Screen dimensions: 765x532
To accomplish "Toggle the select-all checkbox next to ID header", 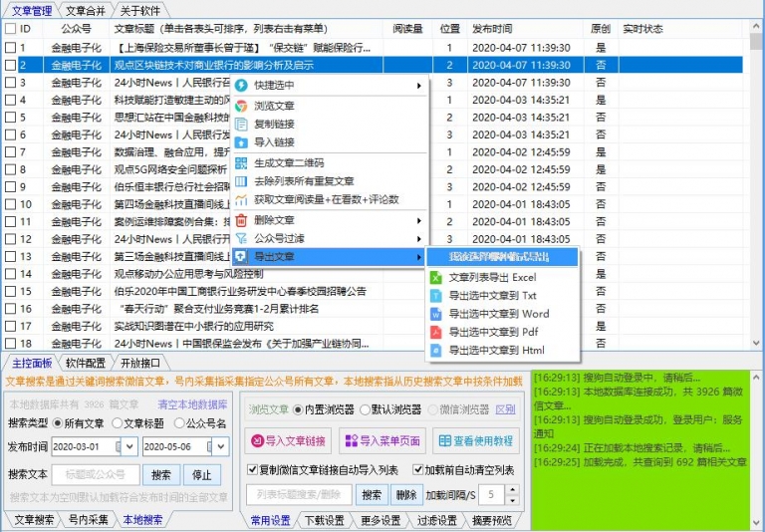I will pyautogui.click(x=10, y=28).
